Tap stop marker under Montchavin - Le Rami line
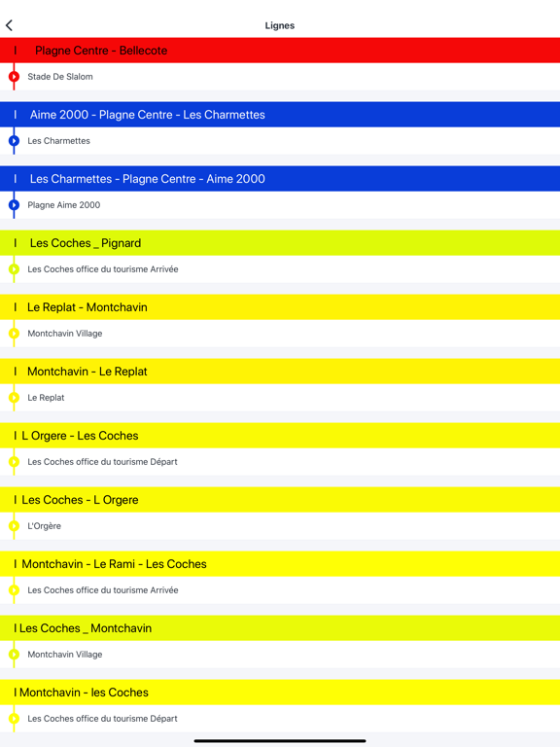This screenshot has width=560, height=747. coord(14,590)
